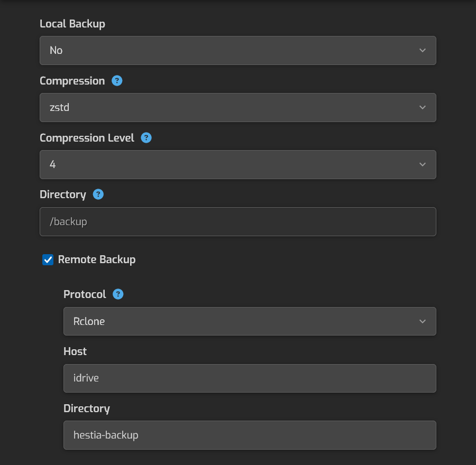Click the Compression Level label text

coord(87,138)
